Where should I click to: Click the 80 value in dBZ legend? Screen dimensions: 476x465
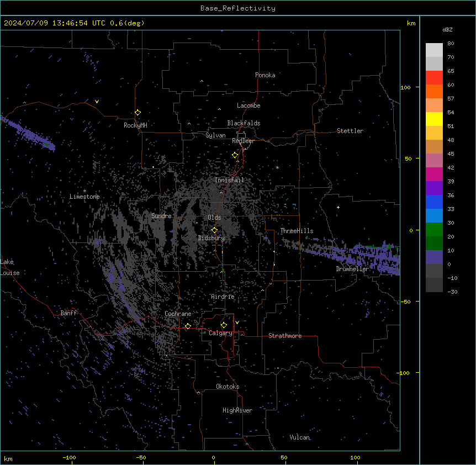click(x=451, y=44)
